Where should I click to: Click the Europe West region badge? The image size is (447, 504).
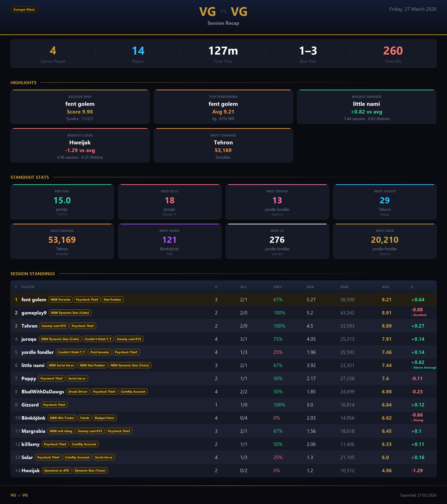[24, 9]
